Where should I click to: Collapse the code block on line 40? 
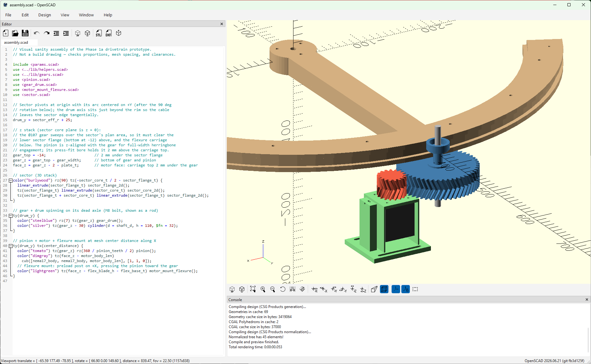coord(11,246)
